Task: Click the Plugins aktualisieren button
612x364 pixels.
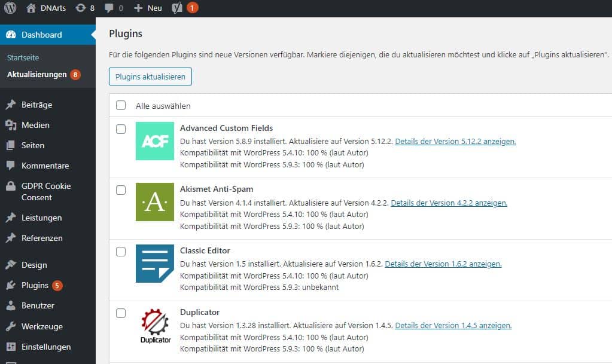Action: [x=150, y=77]
